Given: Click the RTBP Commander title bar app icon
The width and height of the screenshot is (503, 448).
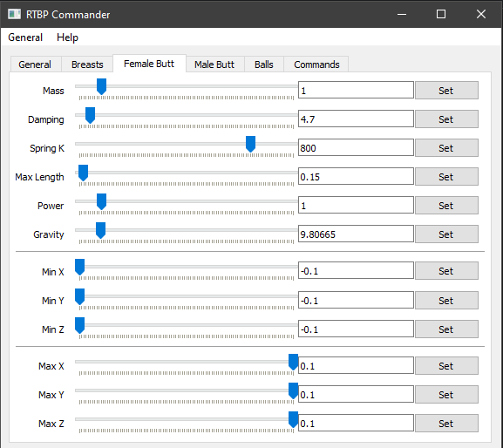Looking at the screenshot, I should coord(14,14).
